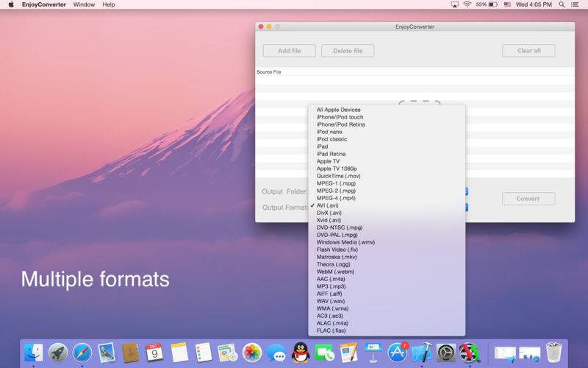Choose Matroska (.mkv) format
Image resolution: width=588 pixels, height=368 pixels.
click(387, 257)
